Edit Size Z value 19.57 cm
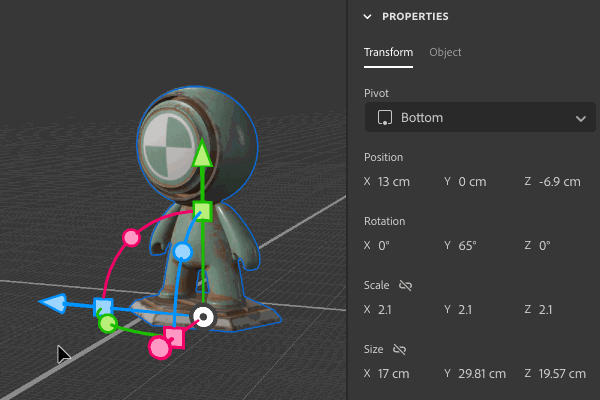 (562, 374)
